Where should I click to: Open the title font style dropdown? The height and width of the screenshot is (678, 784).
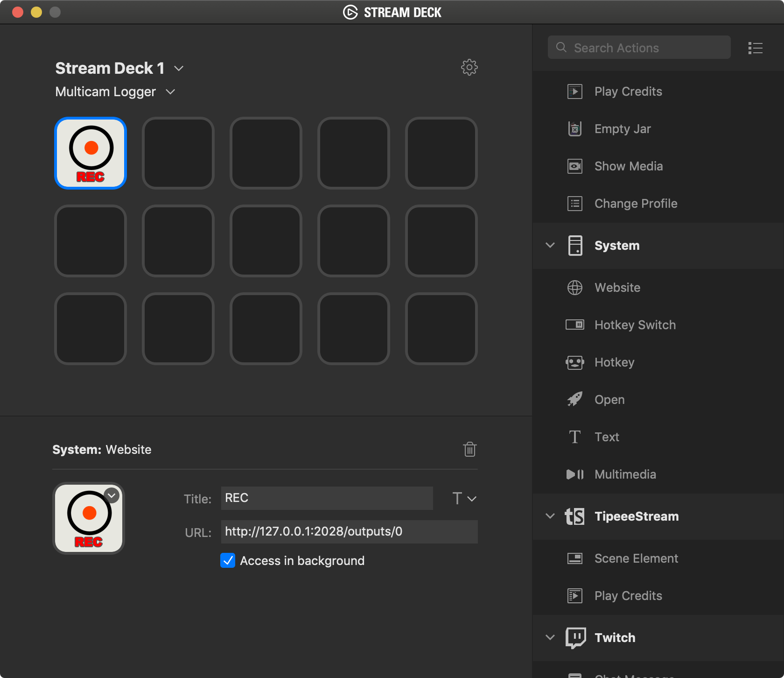[x=464, y=498]
